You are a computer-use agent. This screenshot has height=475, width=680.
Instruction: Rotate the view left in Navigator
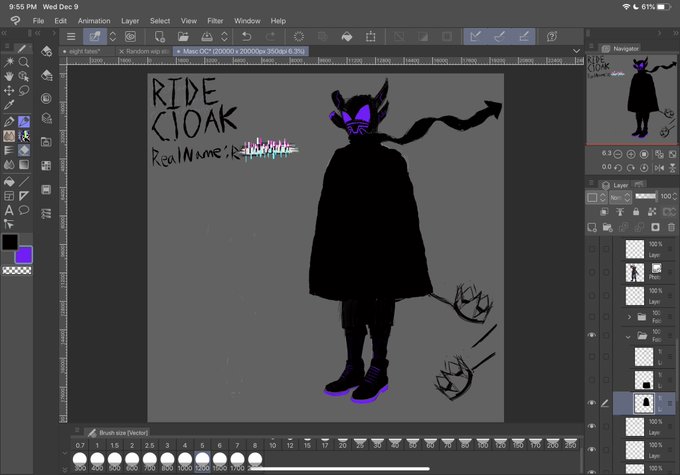[x=618, y=167]
